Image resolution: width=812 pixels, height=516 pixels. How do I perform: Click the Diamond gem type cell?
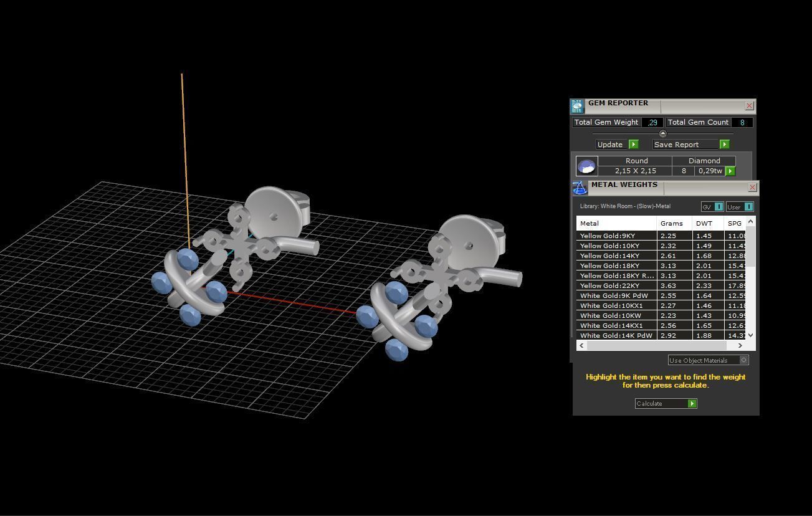coord(704,161)
